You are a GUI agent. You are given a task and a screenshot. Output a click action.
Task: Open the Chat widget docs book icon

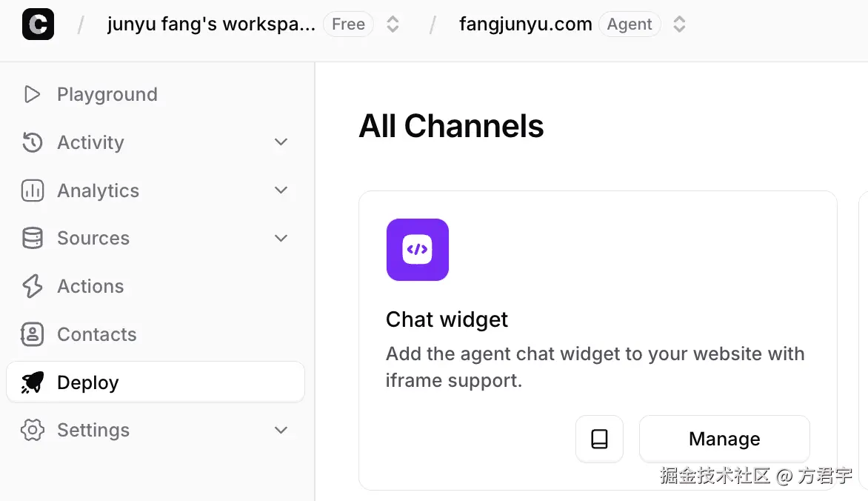(599, 439)
